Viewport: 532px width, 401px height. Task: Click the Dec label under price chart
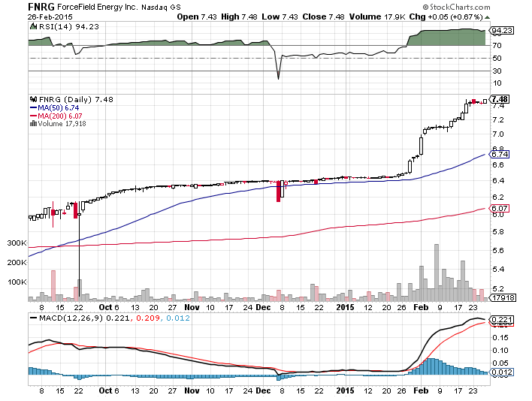pyautogui.click(x=263, y=307)
